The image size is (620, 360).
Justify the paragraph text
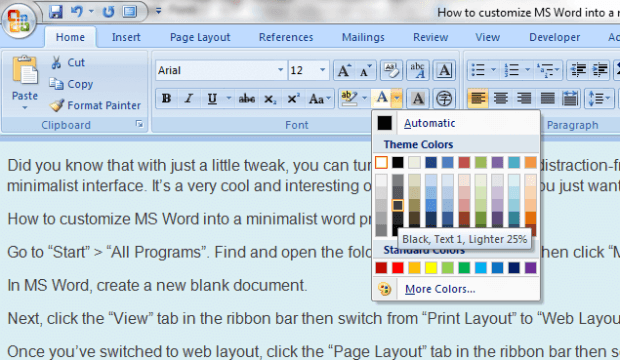[547, 98]
